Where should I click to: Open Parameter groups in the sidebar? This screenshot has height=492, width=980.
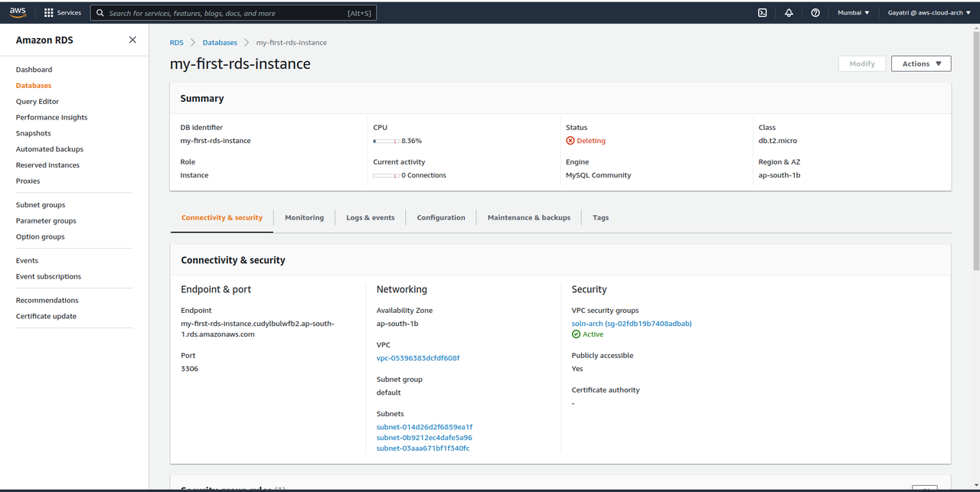[46, 221]
